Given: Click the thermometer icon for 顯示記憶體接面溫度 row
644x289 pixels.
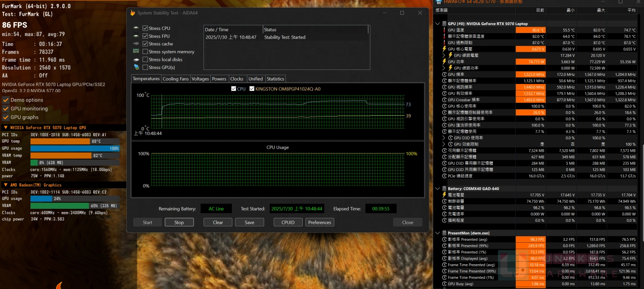Looking at the screenshot, I should pos(444,36).
